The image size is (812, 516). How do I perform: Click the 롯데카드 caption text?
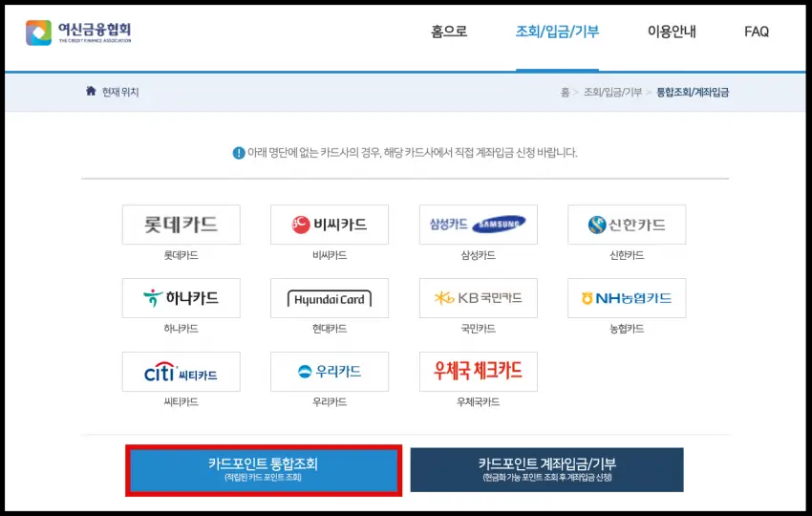(x=182, y=255)
